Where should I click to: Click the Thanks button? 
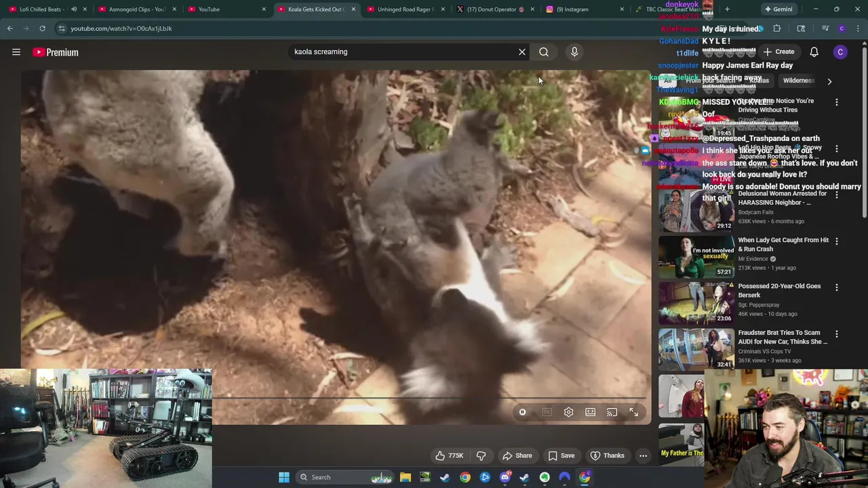tap(607, 455)
